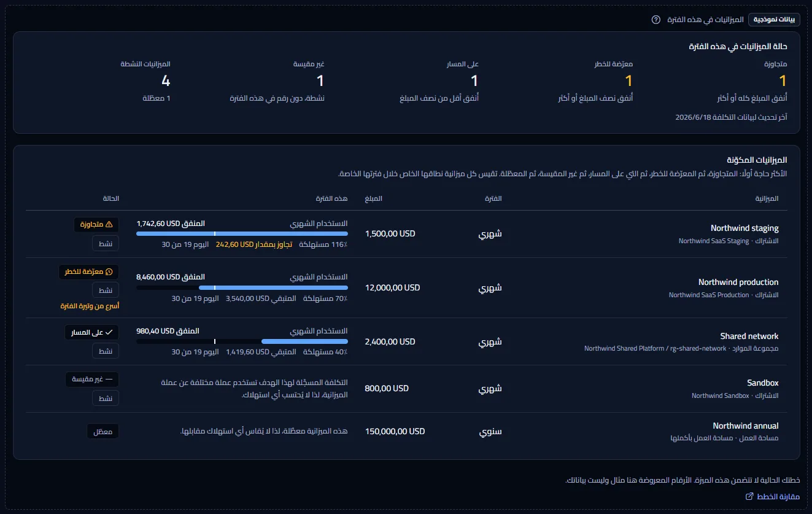The image size is (812, 514).
Task: Click the الفترة column header
Action: coord(493,198)
